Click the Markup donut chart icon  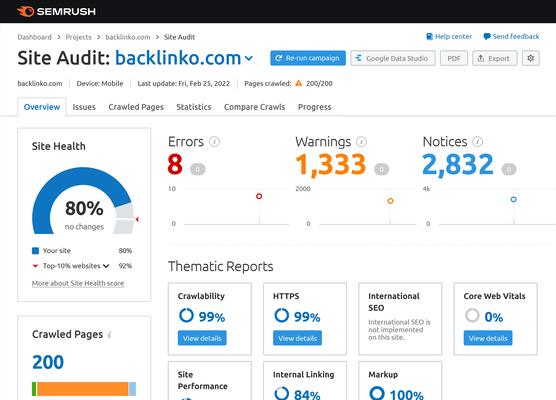point(377,393)
